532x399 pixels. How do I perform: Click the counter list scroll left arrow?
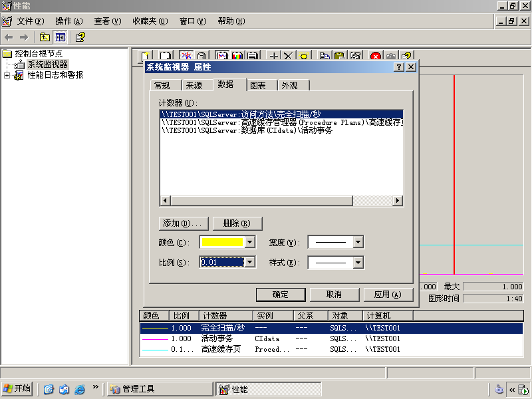pos(165,201)
